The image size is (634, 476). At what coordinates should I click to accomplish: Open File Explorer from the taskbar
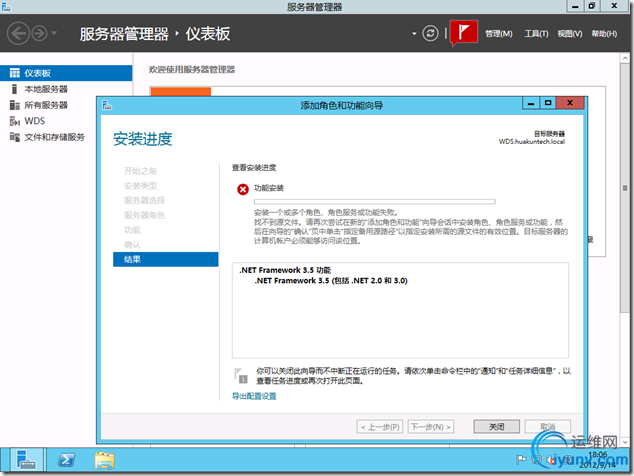105,460
